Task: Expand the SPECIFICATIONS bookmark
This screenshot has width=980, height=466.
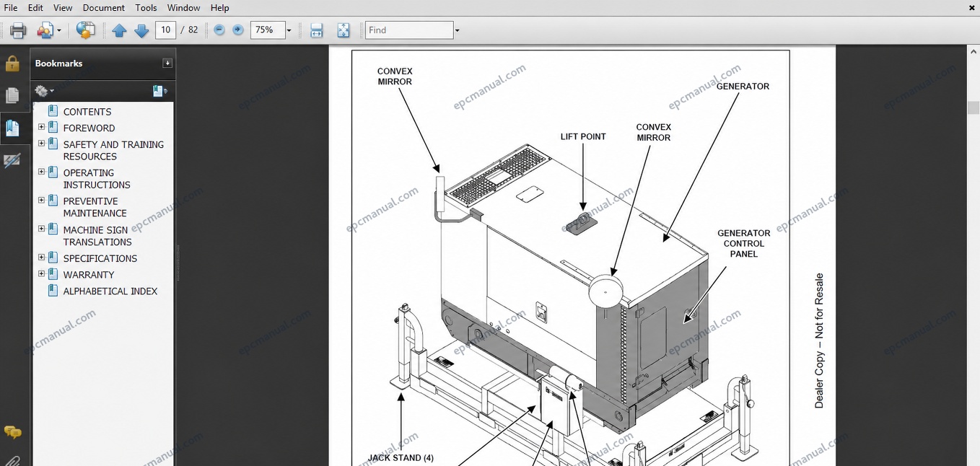Action: (x=41, y=257)
